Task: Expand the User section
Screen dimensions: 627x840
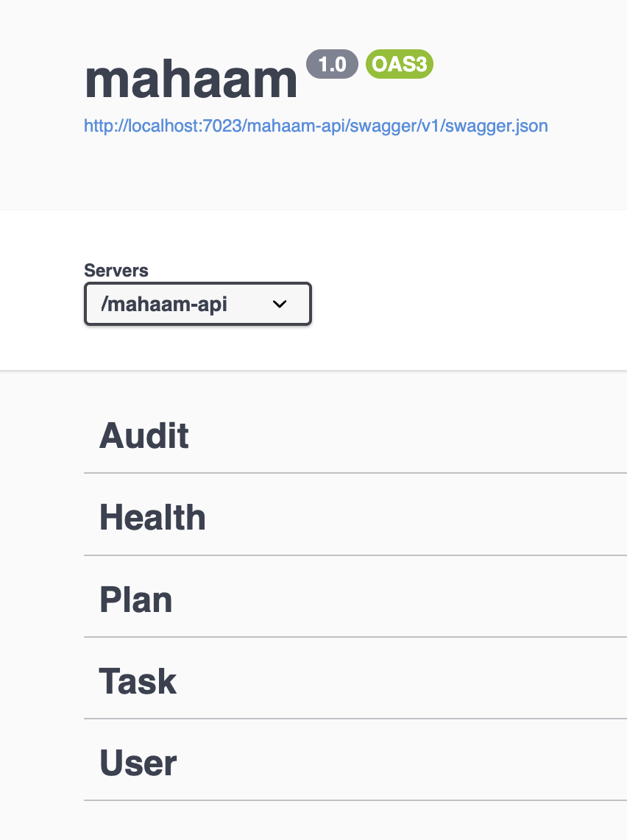Action: click(138, 763)
